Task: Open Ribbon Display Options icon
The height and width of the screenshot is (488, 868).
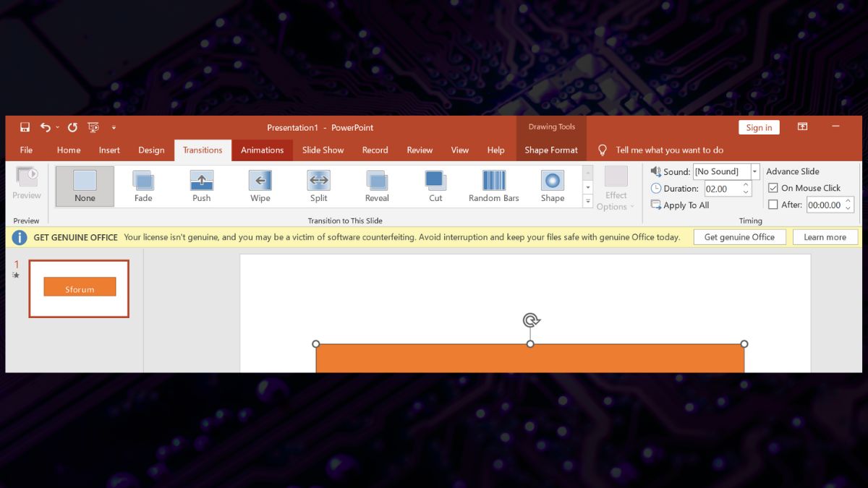Action: tap(802, 127)
